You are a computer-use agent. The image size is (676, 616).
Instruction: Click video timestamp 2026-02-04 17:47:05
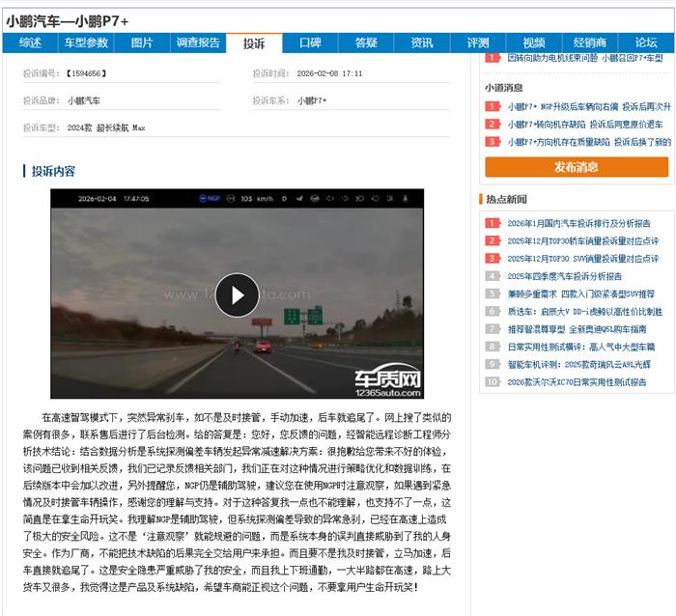(114, 199)
